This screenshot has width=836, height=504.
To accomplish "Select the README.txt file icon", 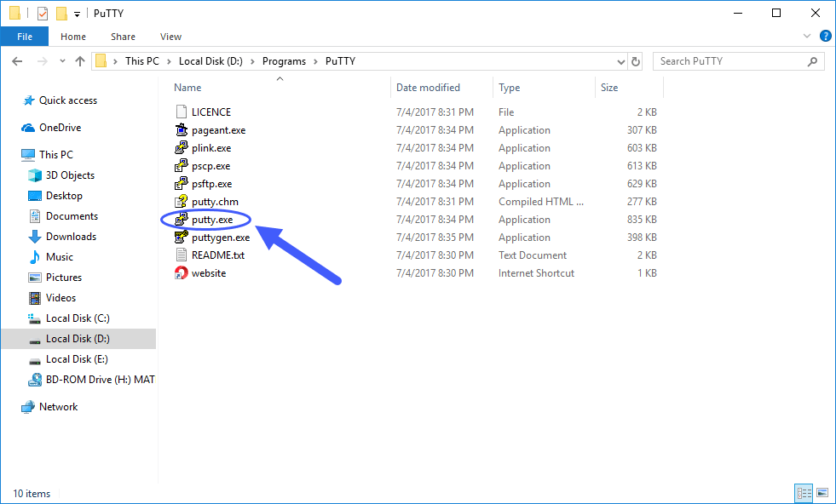I will 182,255.
